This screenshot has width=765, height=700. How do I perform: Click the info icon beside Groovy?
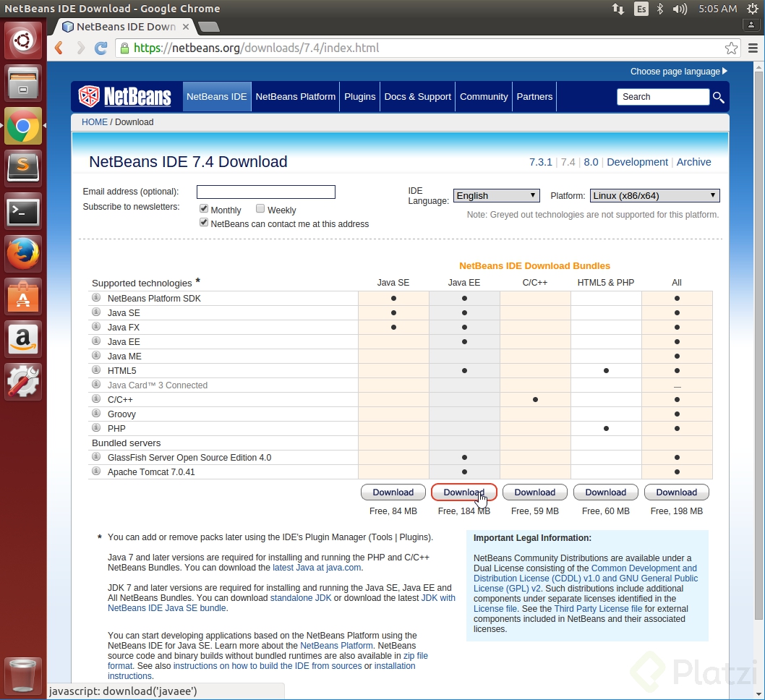point(96,413)
